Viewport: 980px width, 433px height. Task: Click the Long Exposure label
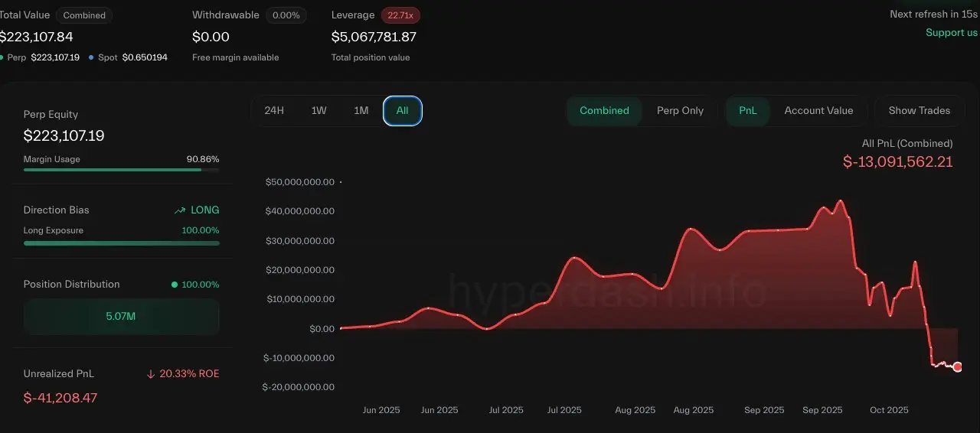pos(54,230)
